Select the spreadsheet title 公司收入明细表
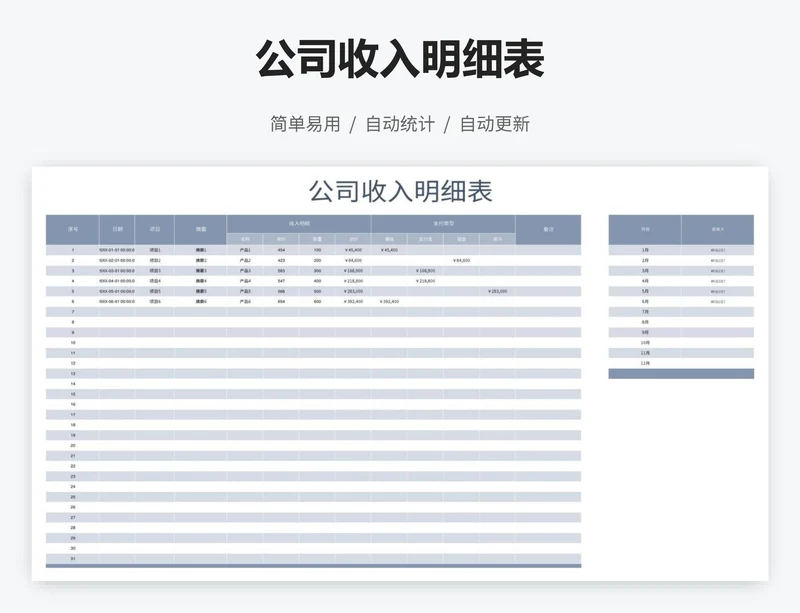 coord(401,191)
